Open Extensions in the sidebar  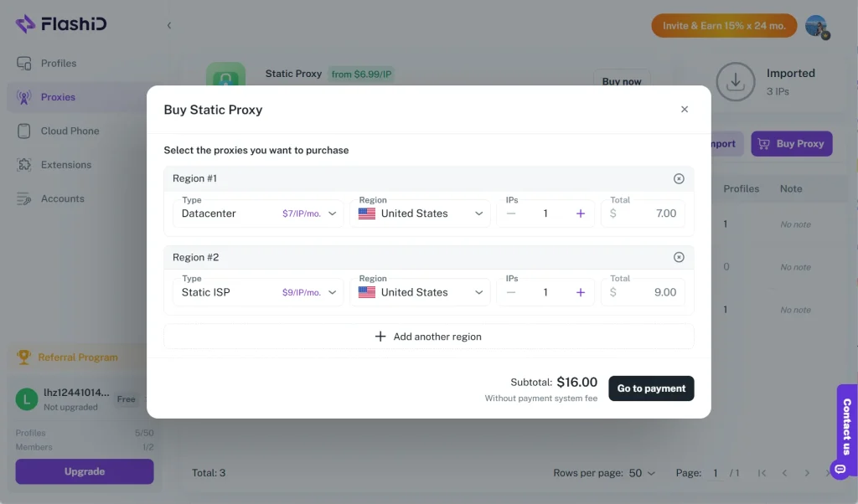click(x=66, y=165)
